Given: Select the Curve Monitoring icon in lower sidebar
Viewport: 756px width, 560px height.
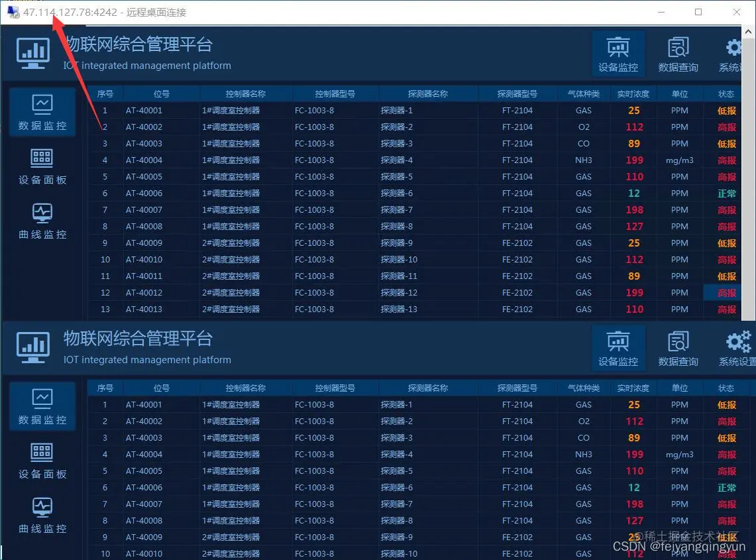Looking at the screenshot, I should click(42, 515).
